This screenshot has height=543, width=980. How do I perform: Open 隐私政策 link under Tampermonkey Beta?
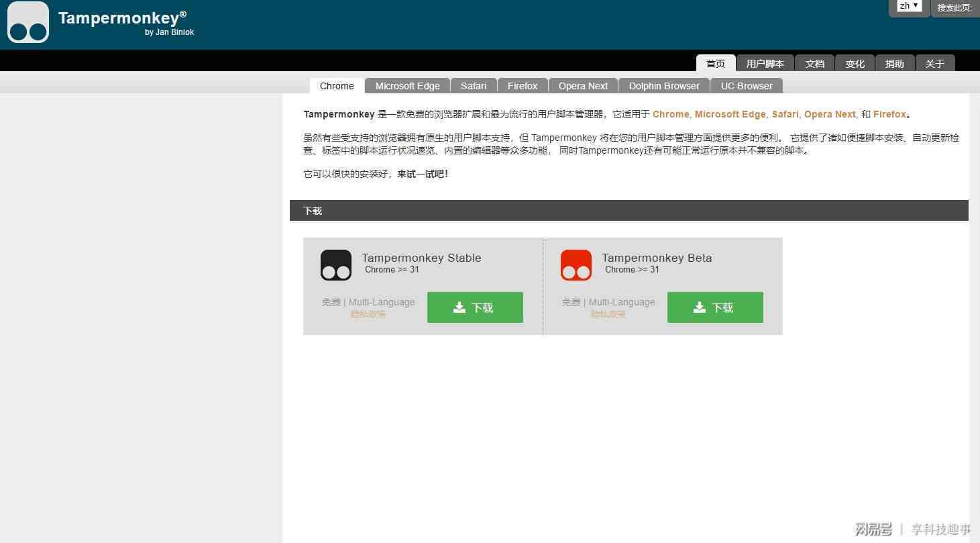point(608,313)
